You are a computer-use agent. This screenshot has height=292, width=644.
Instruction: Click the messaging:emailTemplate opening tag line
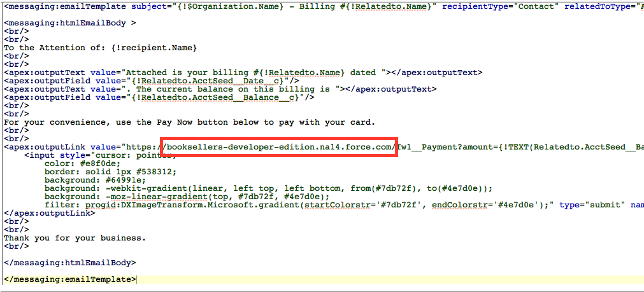pos(324,6)
